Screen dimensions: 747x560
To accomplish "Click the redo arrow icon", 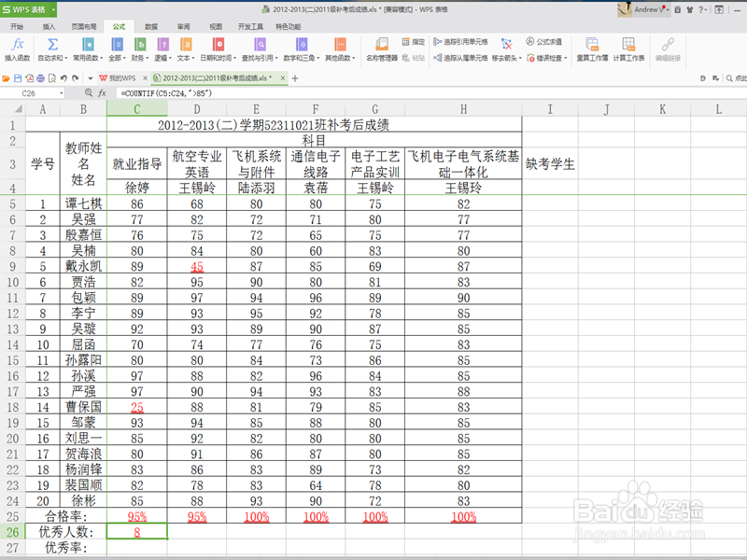I will [x=75, y=78].
